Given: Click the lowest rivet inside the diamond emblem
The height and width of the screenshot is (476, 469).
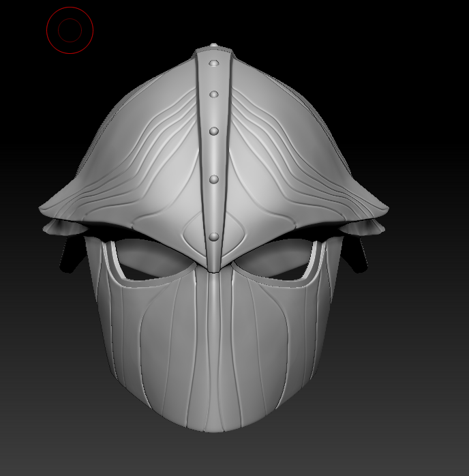Looking at the screenshot, I should tap(214, 237).
